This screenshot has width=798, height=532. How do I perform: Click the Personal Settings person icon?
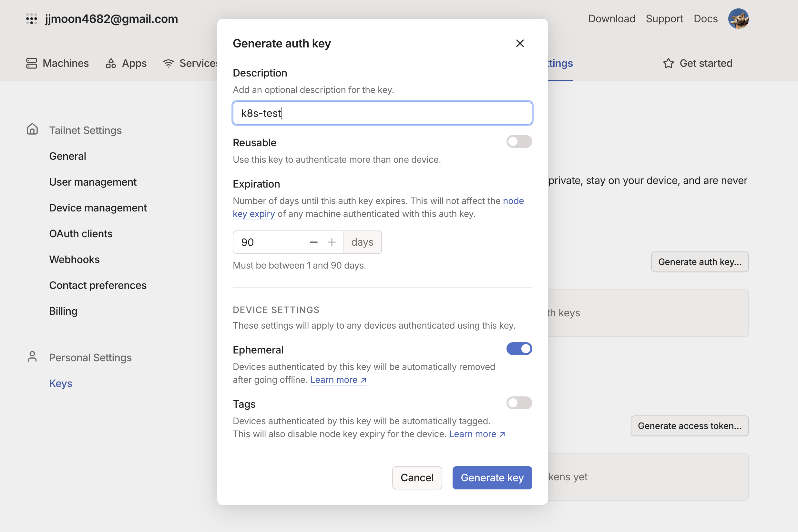coord(32,357)
